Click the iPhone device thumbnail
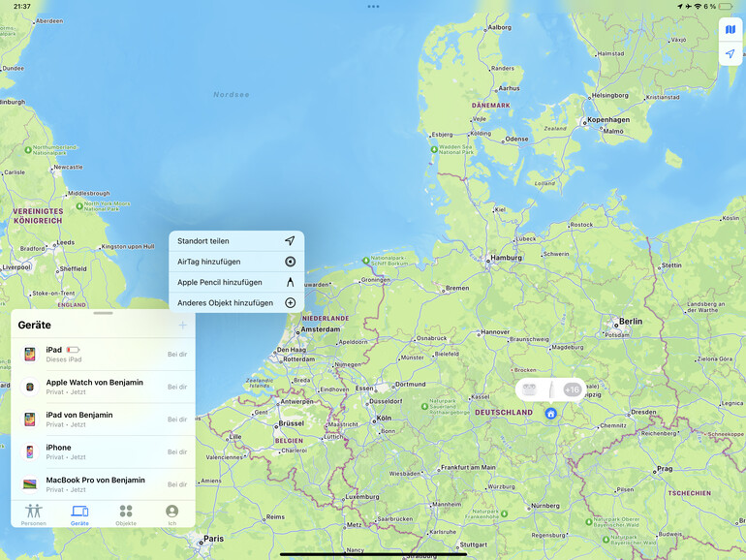This screenshot has width=746, height=560. pyautogui.click(x=29, y=452)
